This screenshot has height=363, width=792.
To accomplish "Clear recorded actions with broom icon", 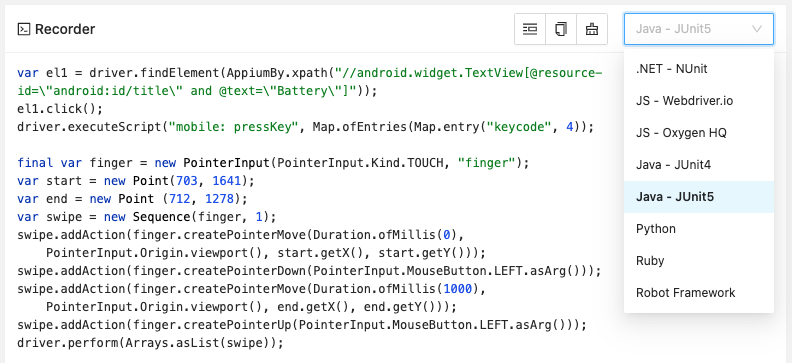I will click(x=591, y=29).
